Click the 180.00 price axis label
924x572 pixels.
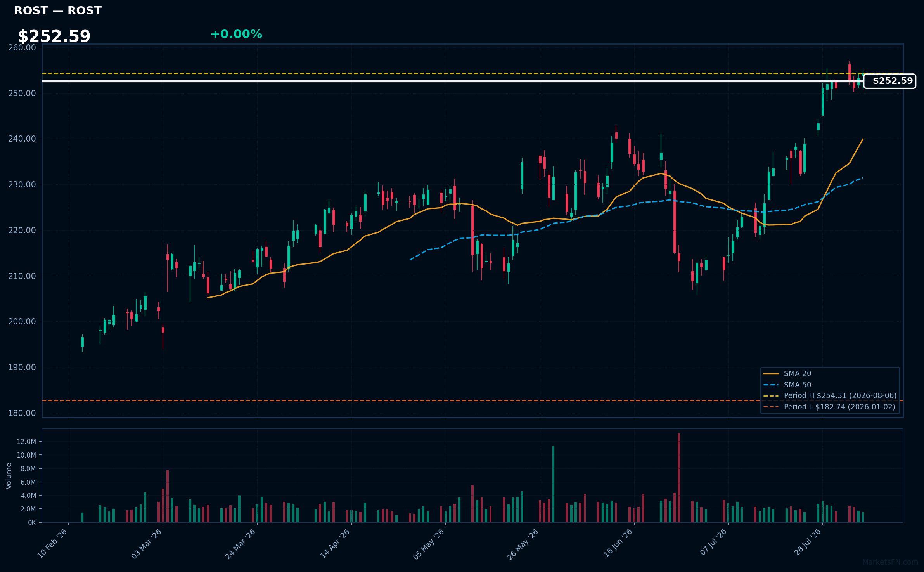(x=22, y=413)
